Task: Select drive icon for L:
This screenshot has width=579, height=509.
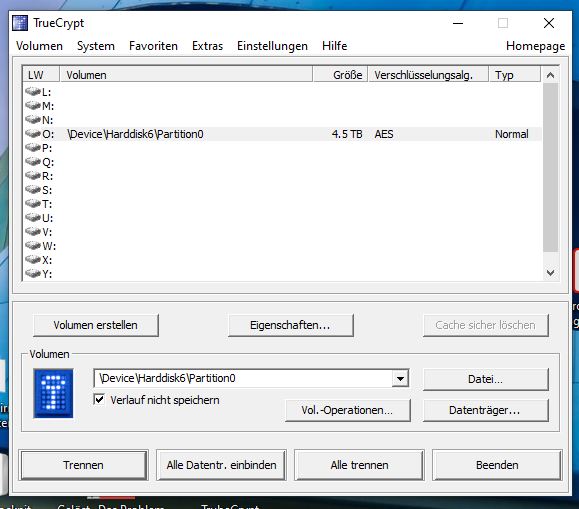Action: tap(33, 91)
